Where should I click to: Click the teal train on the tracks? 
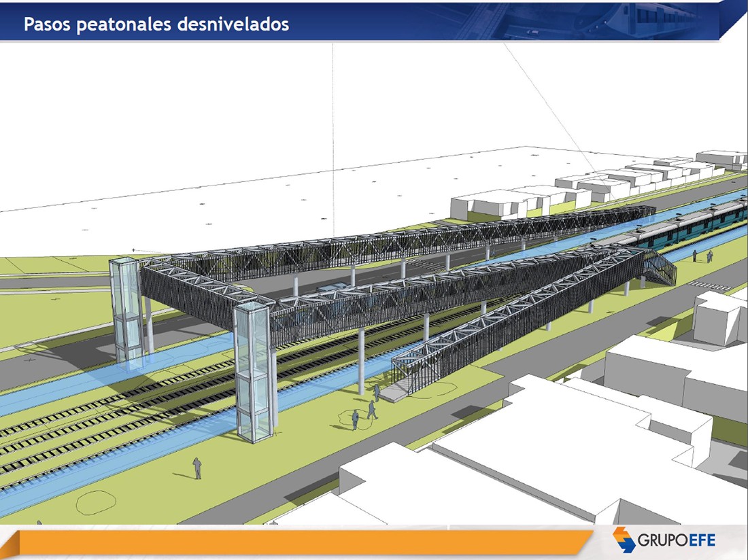click(x=687, y=228)
